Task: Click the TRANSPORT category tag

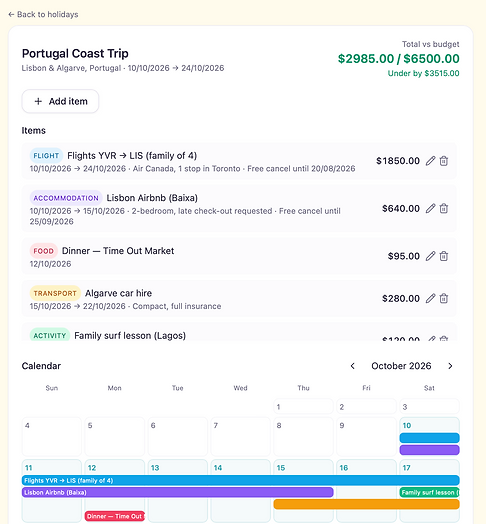Action: 55,293
